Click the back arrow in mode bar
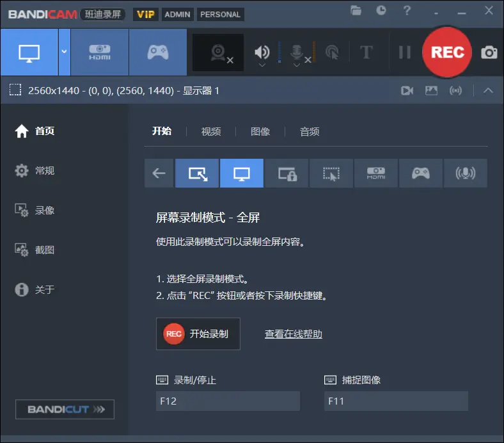Viewport: 504px width, 443px height. [159, 173]
